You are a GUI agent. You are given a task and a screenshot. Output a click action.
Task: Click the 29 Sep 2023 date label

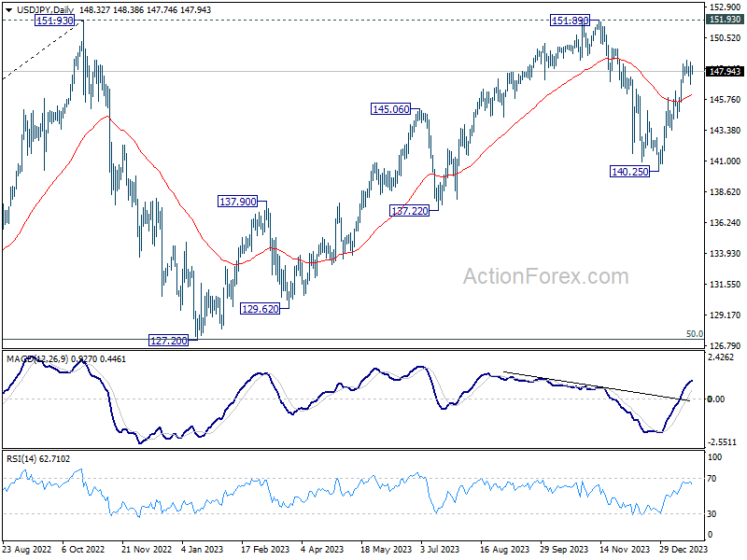tap(565, 549)
